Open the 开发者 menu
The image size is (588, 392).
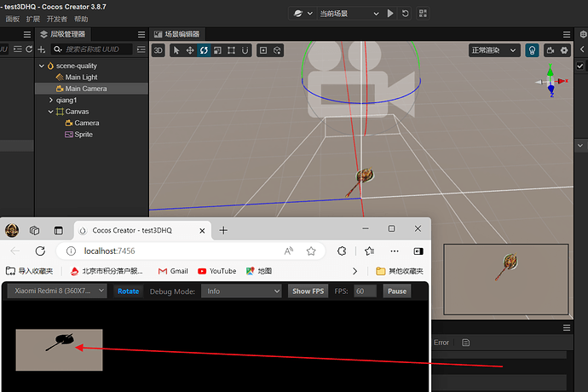(x=56, y=19)
